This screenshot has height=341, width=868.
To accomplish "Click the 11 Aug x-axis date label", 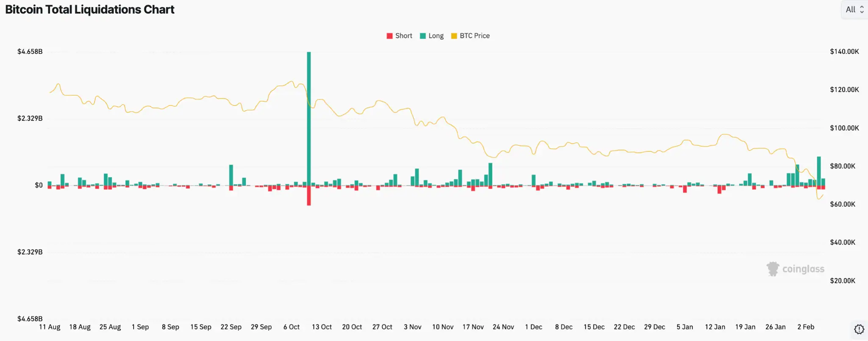I will click(x=50, y=327).
